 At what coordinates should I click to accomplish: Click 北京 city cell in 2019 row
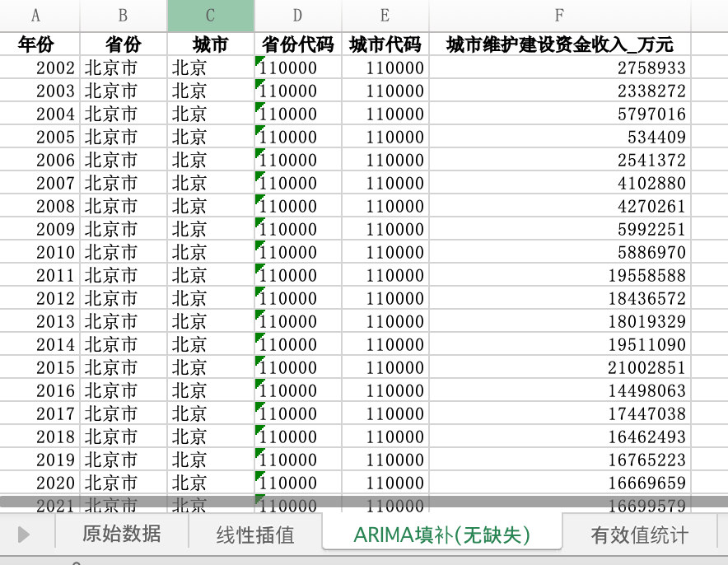point(211,459)
